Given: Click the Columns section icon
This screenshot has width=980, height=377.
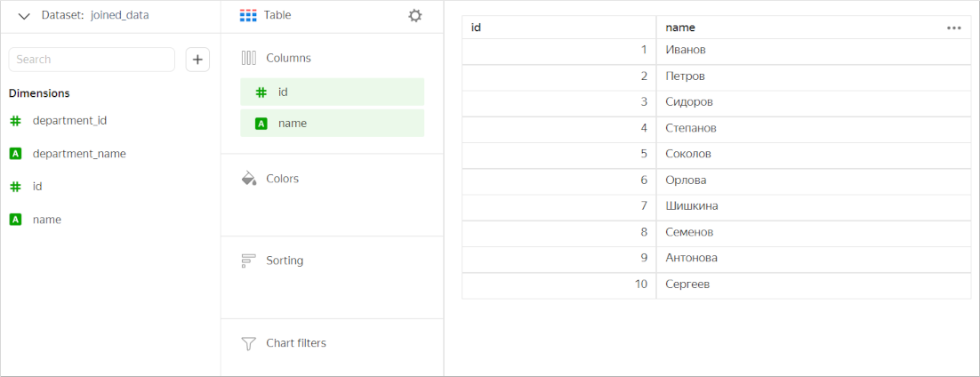Looking at the screenshot, I should click(249, 58).
